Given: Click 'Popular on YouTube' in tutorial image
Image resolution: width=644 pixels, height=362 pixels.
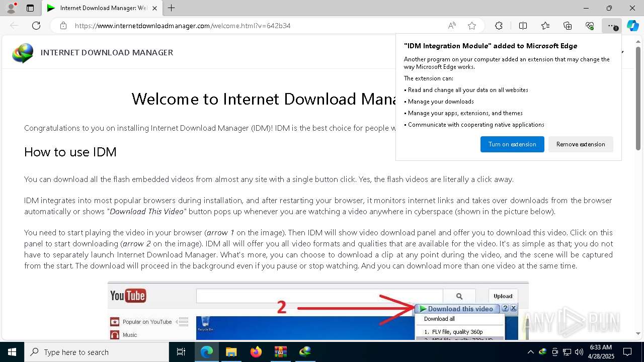Looking at the screenshot, I should pyautogui.click(x=147, y=322).
